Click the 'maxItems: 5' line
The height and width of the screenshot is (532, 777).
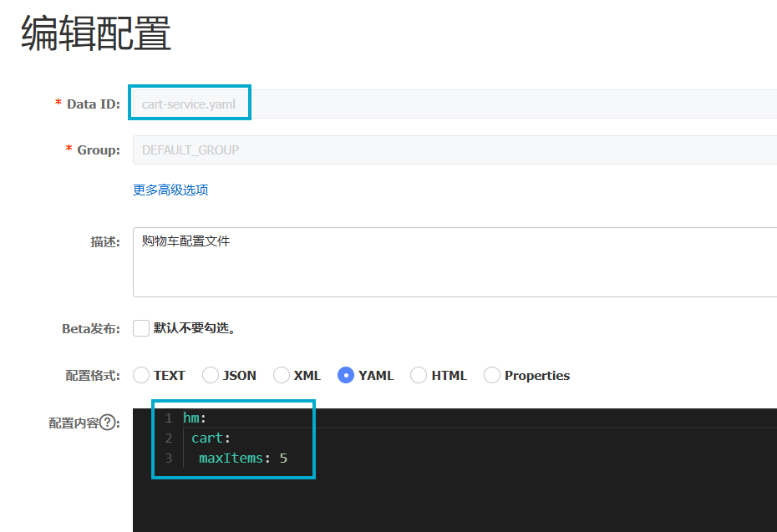243,459
